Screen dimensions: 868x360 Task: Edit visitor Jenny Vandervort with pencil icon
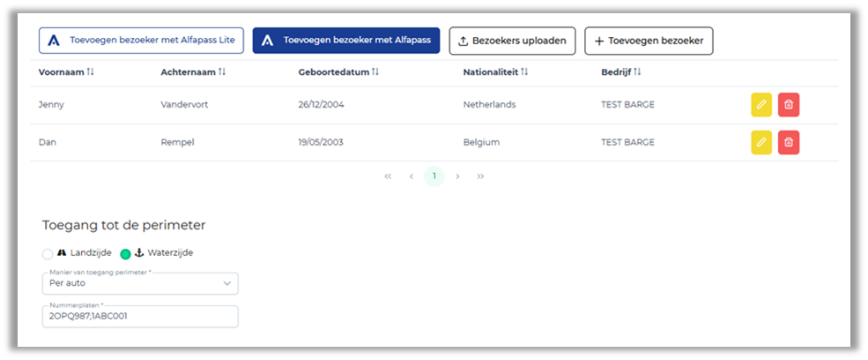761,105
